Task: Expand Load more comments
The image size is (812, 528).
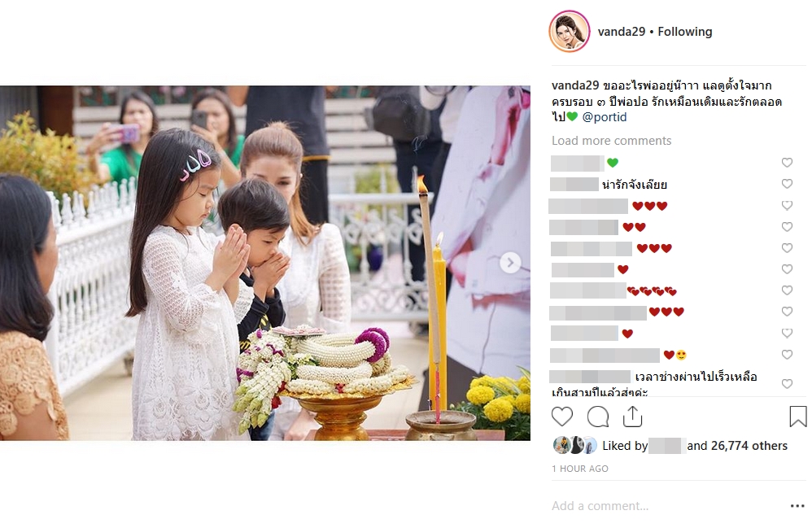Action: [611, 141]
